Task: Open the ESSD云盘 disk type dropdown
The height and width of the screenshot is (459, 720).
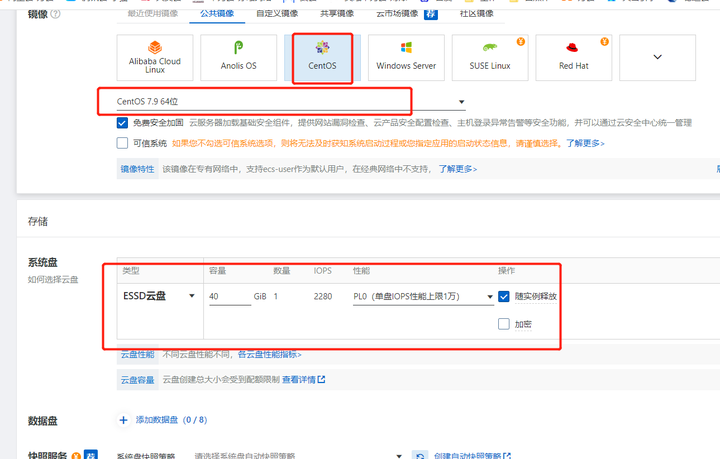Action: pyautogui.click(x=159, y=296)
